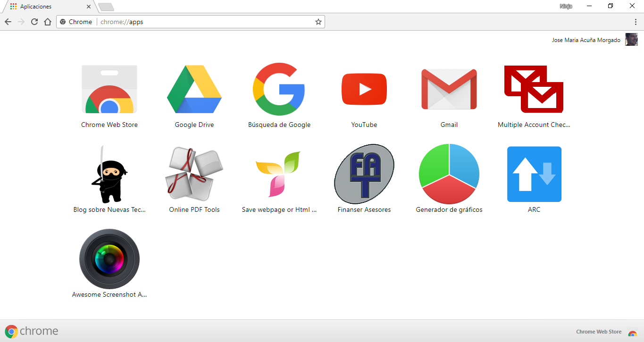Viewport: 644px width, 342px height.
Task: Launch Generador de gráficos pie chart app
Action: pyautogui.click(x=449, y=174)
